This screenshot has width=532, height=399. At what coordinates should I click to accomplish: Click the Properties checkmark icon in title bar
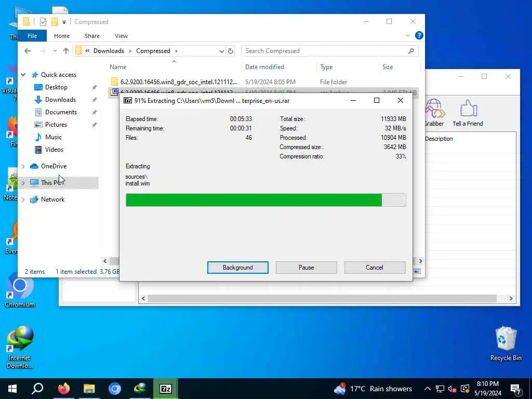[43, 22]
